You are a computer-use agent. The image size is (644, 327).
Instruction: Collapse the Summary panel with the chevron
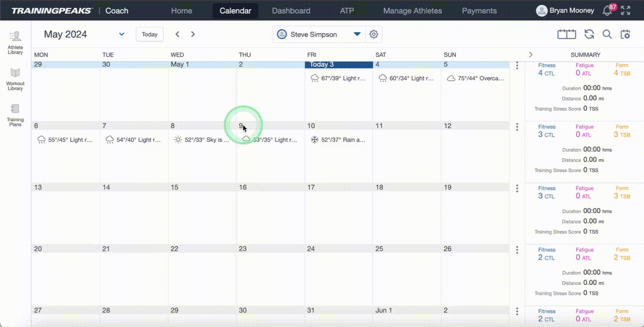[531, 55]
